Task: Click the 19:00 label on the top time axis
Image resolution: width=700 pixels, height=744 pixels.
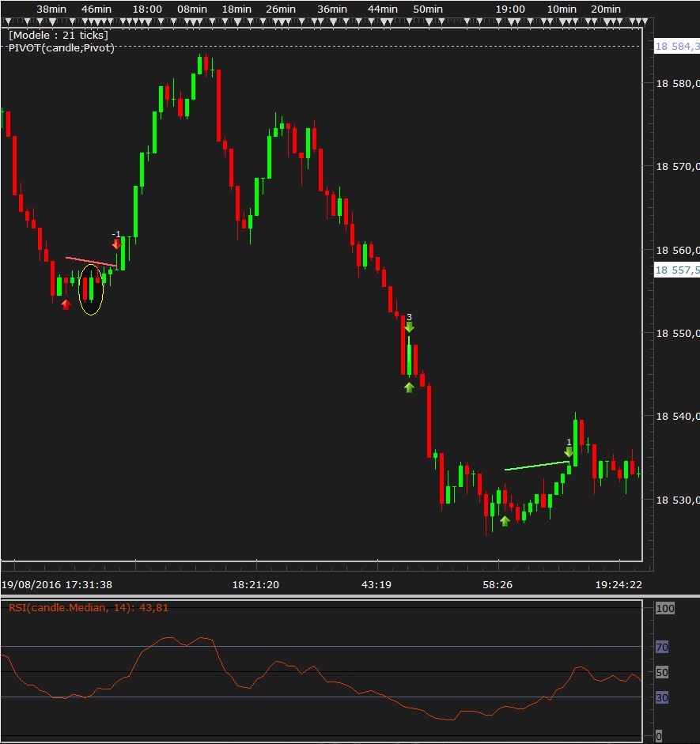Action: (x=510, y=9)
